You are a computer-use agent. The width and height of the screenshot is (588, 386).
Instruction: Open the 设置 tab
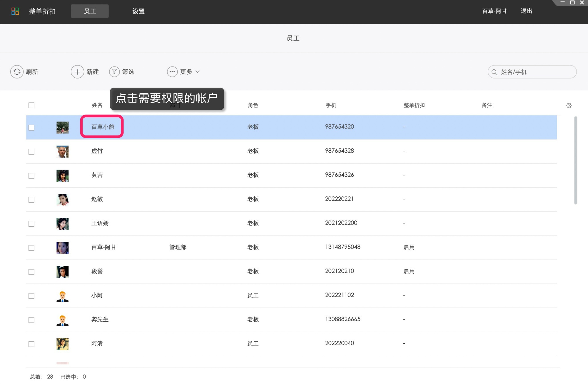click(138, 11)
